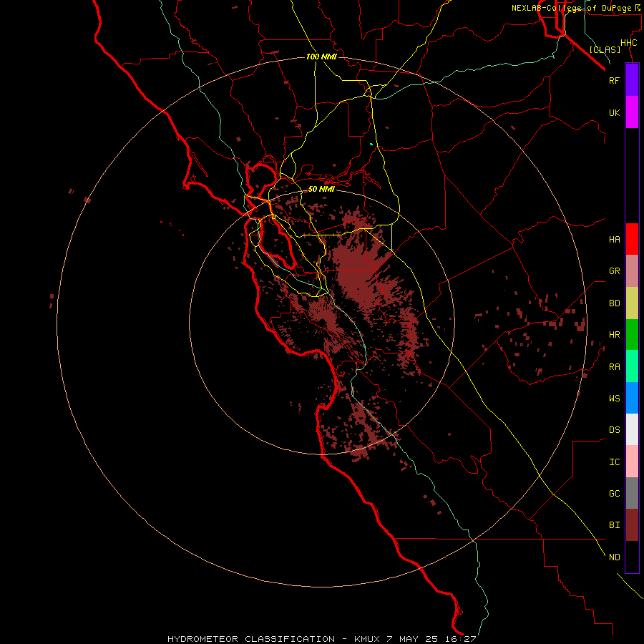
Task: Click the HA legend label
Action: pyautogui.click(x=614, y=239)
